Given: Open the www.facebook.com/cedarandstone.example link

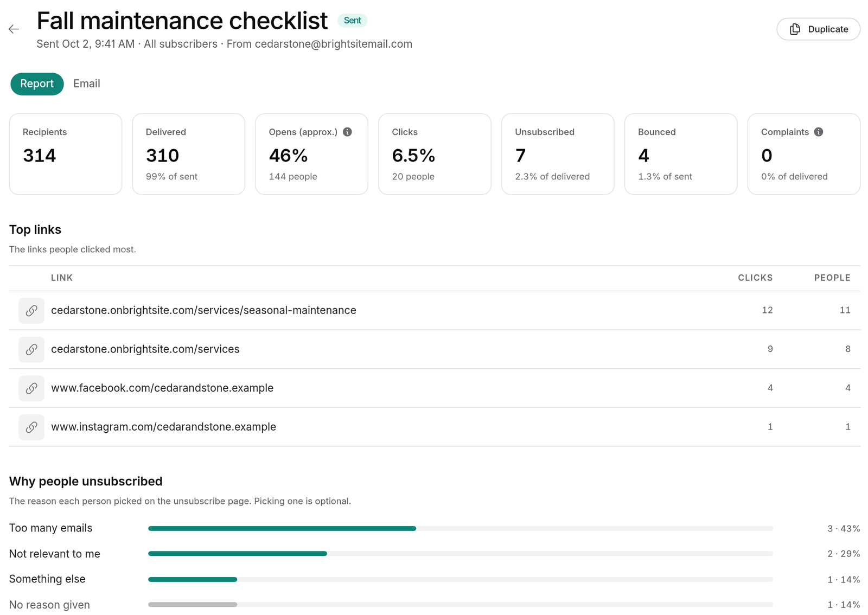Looking at the screenshot, I should click(162, 388).
